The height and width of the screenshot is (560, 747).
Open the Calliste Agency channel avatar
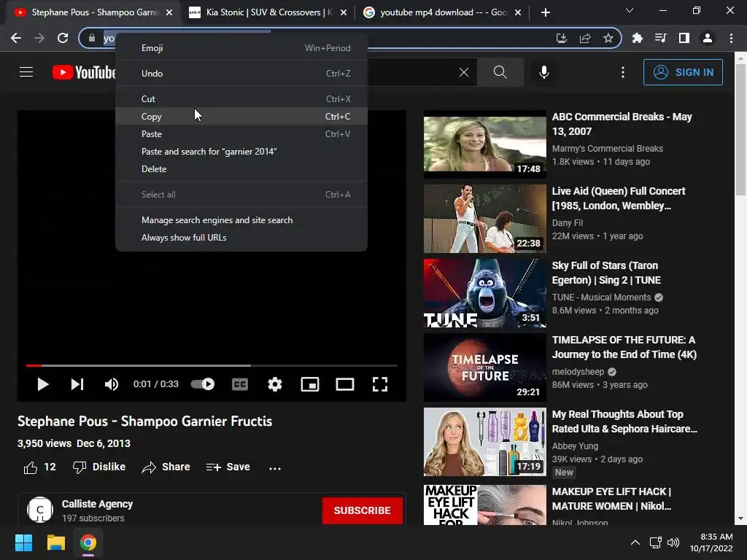coord(40,510)
